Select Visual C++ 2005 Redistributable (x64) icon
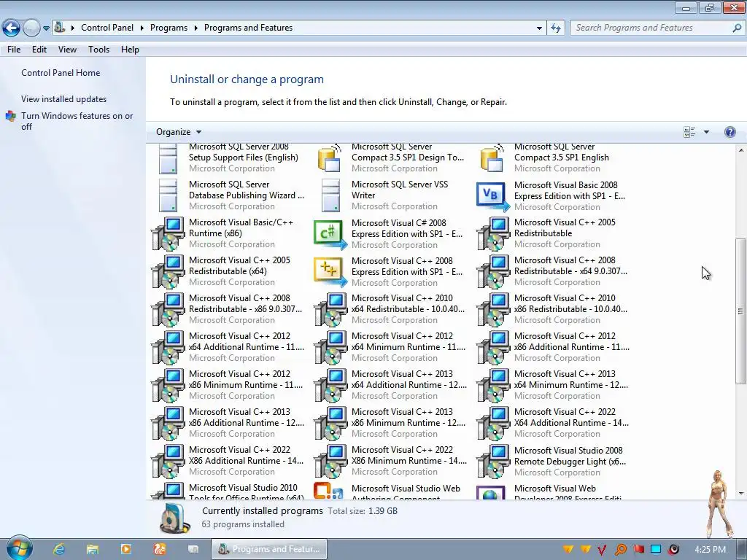The height and width of the screenshot is (560, 747). point(169,271)
